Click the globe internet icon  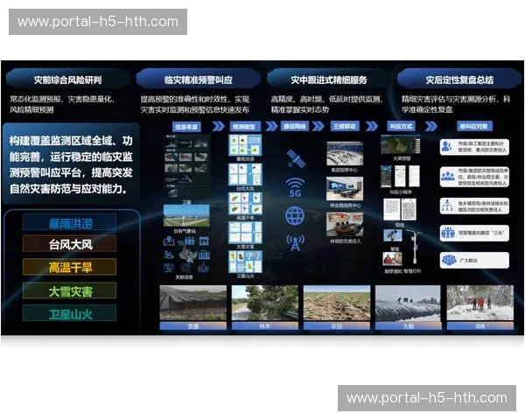tap(295, 216)
